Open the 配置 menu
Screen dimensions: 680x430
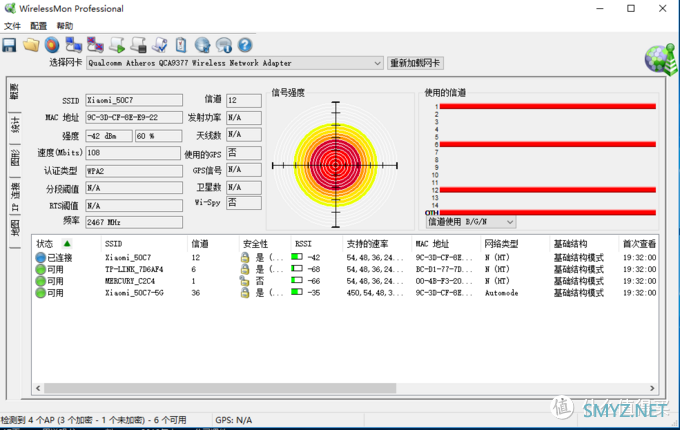coord(39,26)
